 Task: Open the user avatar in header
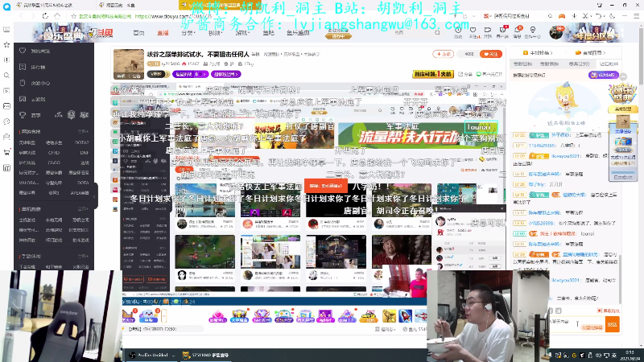point(556,32)
